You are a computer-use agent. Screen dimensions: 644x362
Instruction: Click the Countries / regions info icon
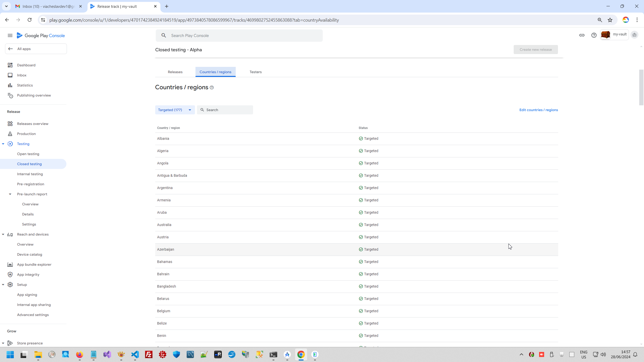tap(212, 87)
